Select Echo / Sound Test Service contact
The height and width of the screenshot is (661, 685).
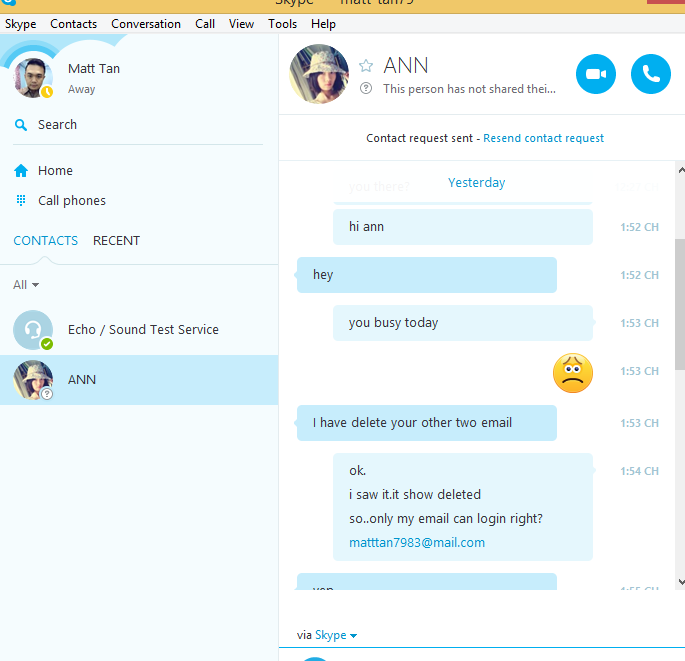139,330
